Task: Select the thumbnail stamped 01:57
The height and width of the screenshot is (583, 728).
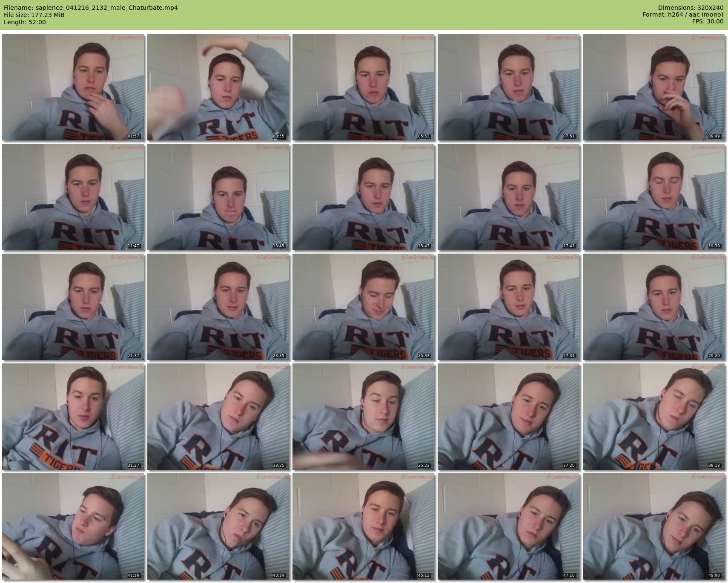Action: click(x=73, y=87)
